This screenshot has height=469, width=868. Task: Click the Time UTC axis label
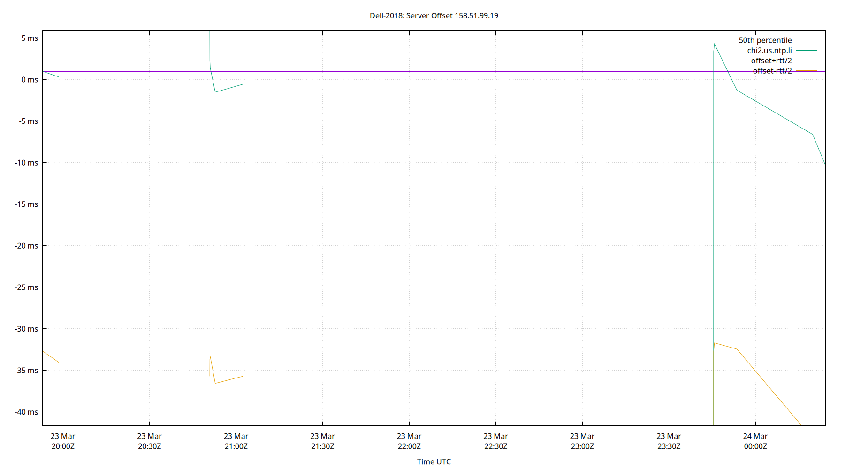(x=434, y=461)
